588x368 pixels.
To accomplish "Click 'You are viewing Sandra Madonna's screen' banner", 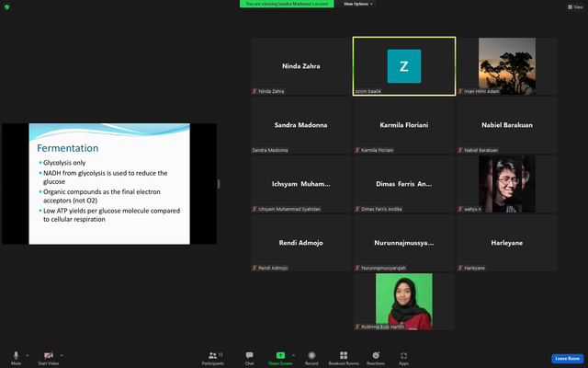I will click(x=287, y=4).
